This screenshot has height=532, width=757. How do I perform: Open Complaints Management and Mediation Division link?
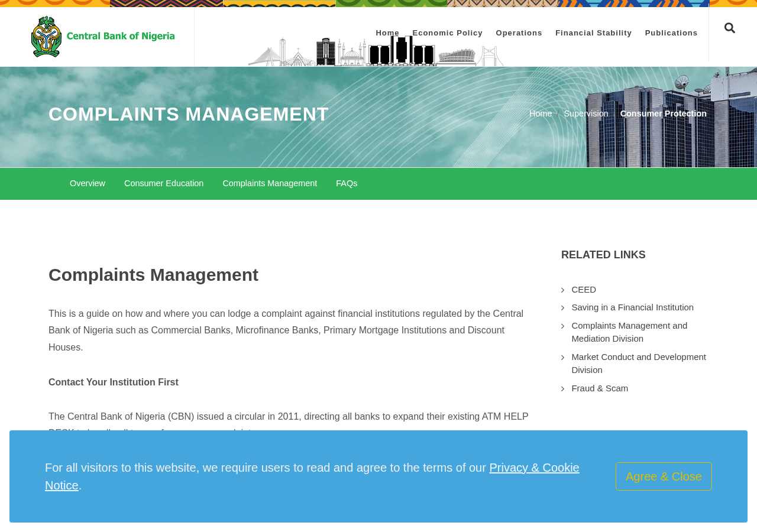point(629,332)
